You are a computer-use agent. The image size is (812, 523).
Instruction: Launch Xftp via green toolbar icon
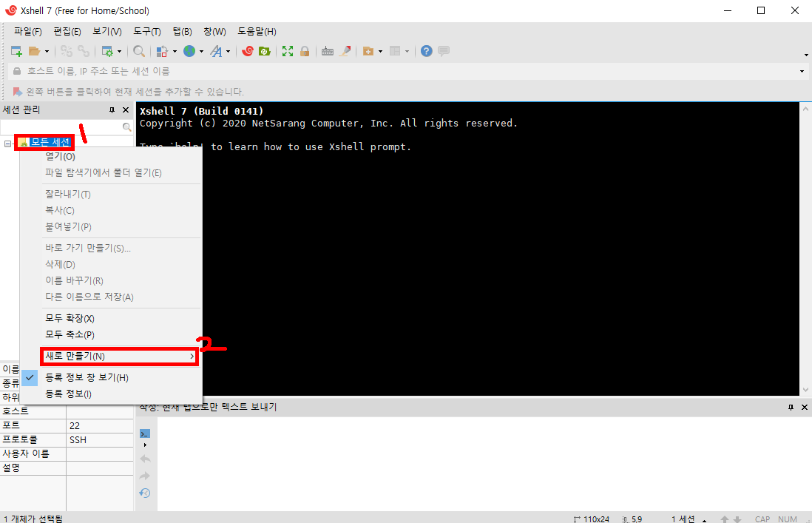point(265,51)
